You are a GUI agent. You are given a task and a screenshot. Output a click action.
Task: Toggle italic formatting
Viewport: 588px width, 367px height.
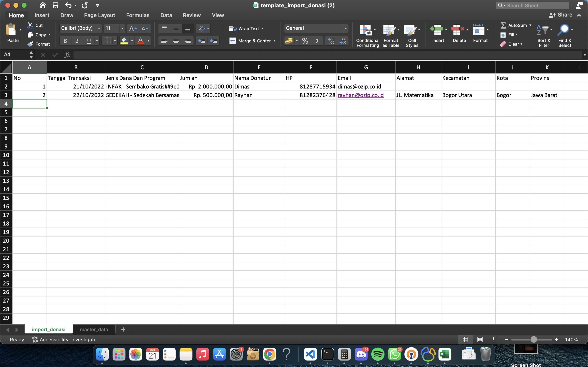click(x=77, y=41)
